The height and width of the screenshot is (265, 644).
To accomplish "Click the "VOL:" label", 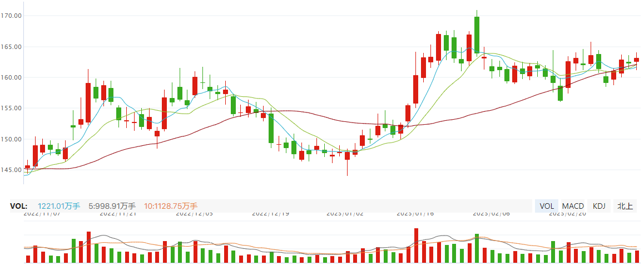I will (18, 206).
